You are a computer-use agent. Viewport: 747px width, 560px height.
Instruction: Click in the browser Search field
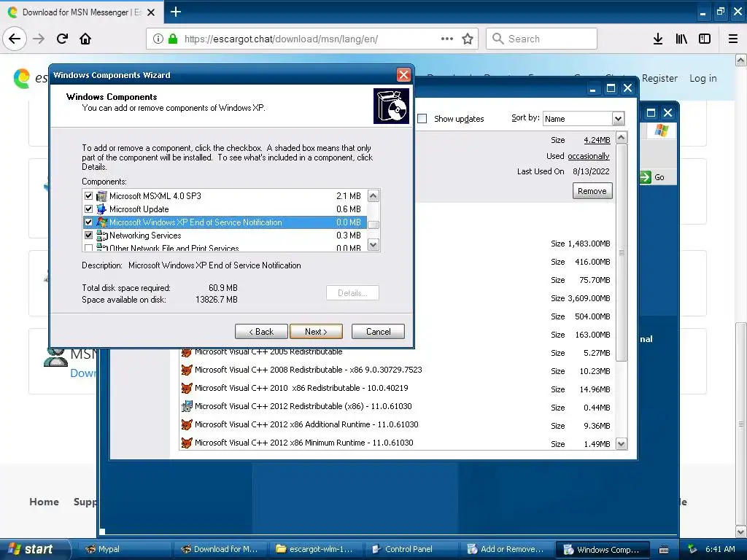pyautogui.click(x=541, y=39)
